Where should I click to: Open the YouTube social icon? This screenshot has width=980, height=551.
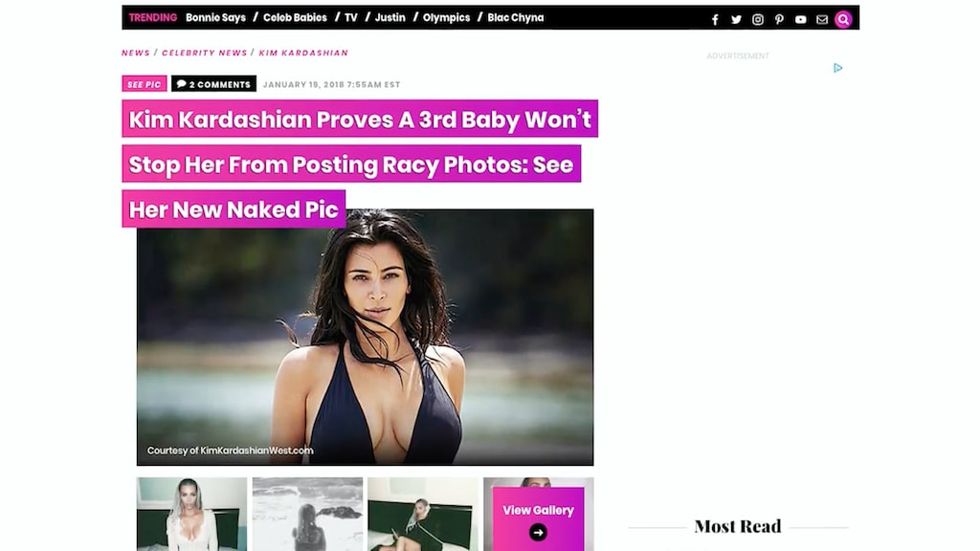[801, 19]
